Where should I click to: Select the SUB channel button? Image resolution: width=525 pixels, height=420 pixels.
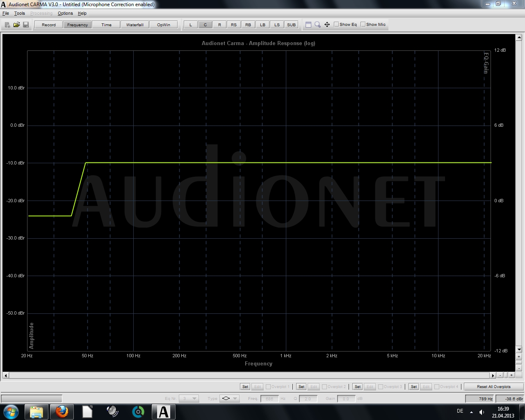(x=291, y=25)
